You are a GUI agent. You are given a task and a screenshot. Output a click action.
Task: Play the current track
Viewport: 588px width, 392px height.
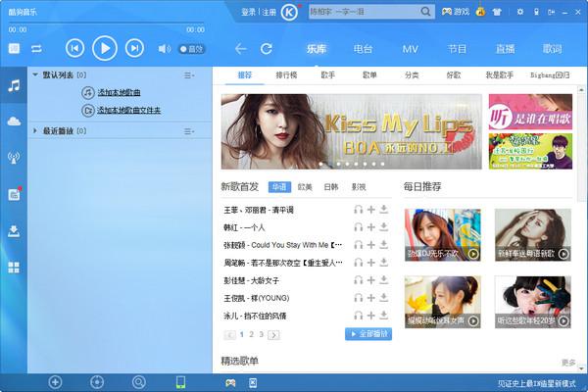[x=105, y=48]
